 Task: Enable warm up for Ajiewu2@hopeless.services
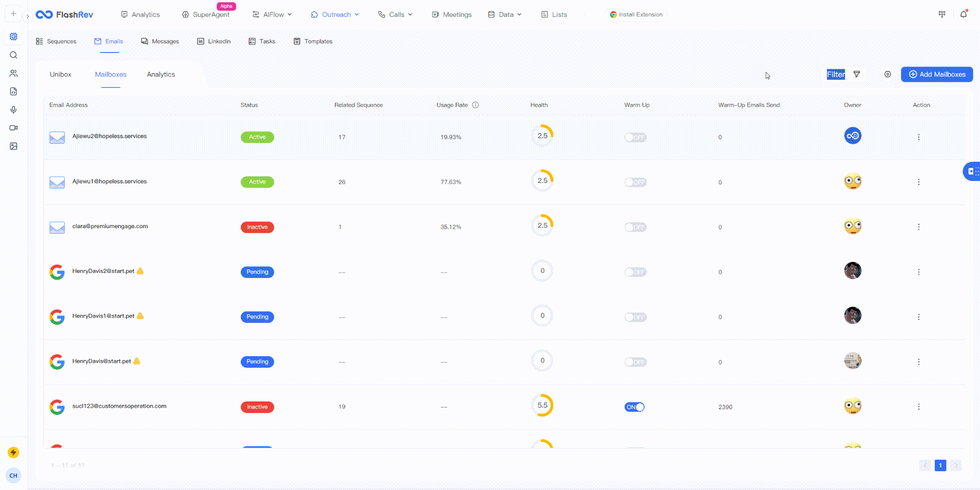[635, 138]
